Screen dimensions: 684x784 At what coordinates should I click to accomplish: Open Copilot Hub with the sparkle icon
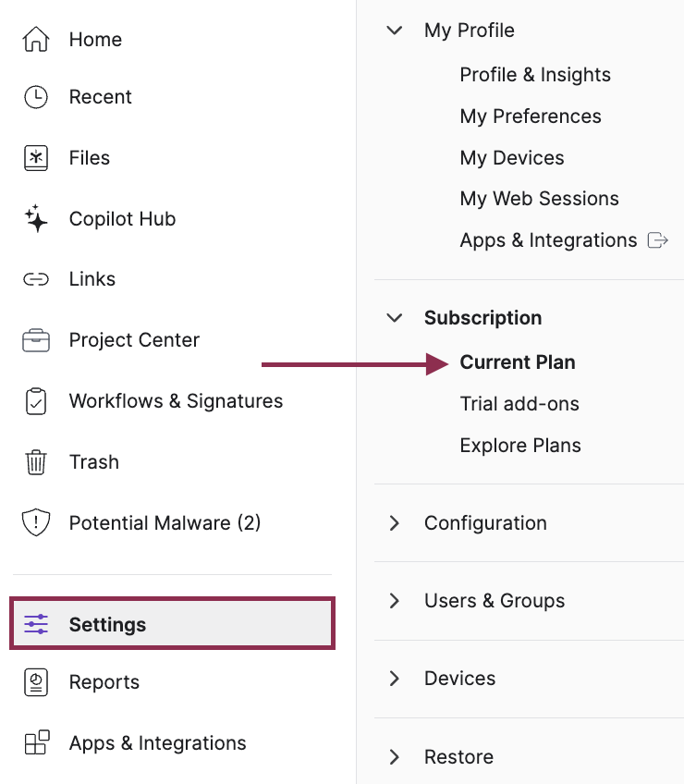[35, 218]
